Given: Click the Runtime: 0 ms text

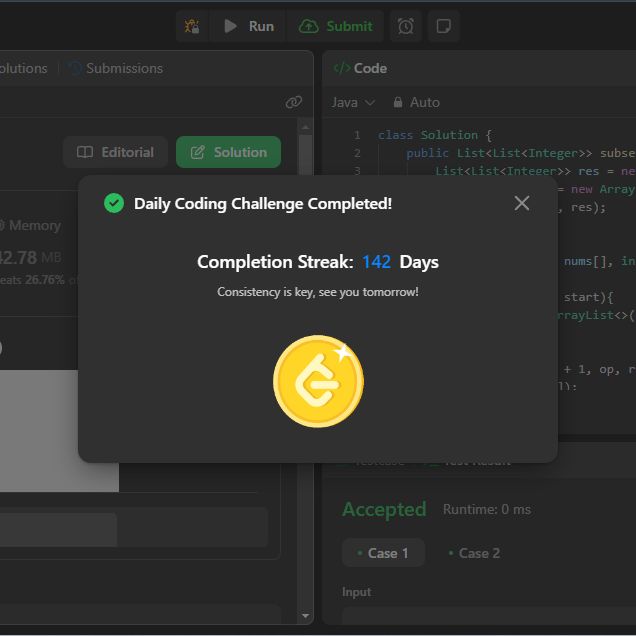Looking at the screenshot, I should pos(487,509).
